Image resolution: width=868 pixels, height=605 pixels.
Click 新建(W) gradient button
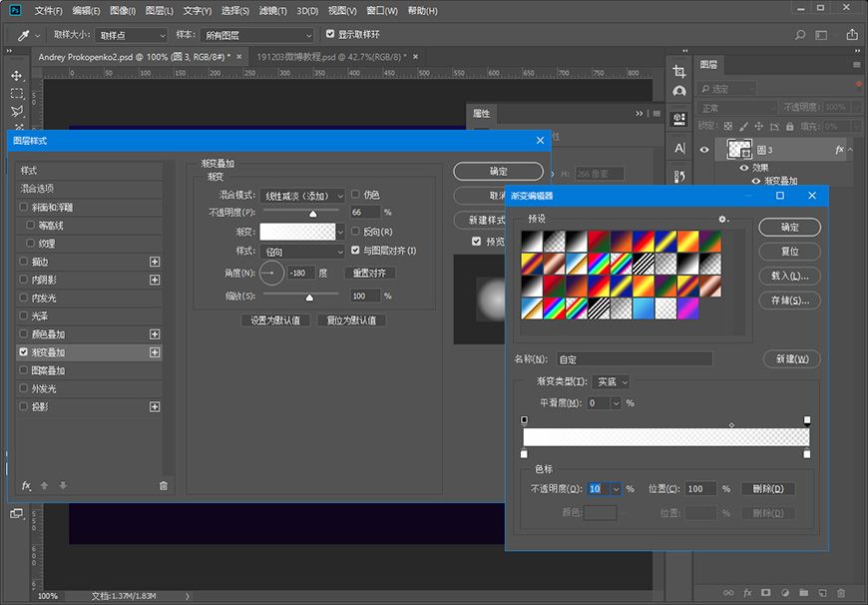[x=791, y=359]
